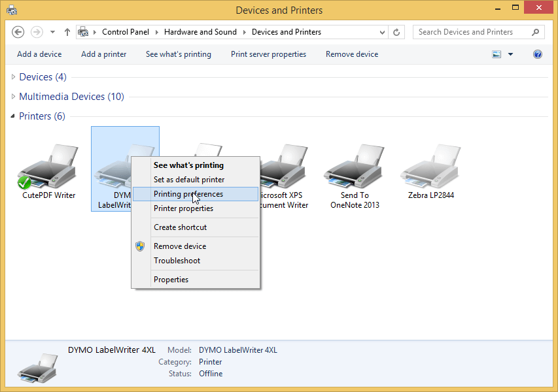The image size is (558, 392).
Task: Go up one folder level
Action: click(67, 32)
